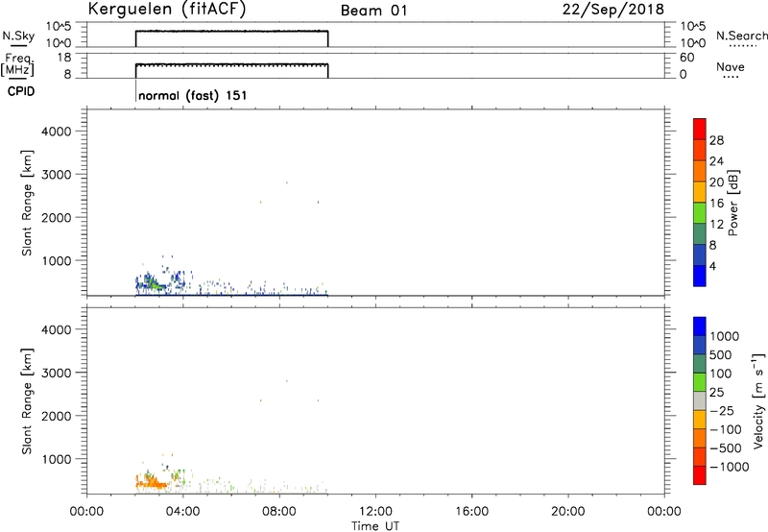The image size is (768, 532).
Task: Click the "18" frequency axis label
Action: [64, 58]
